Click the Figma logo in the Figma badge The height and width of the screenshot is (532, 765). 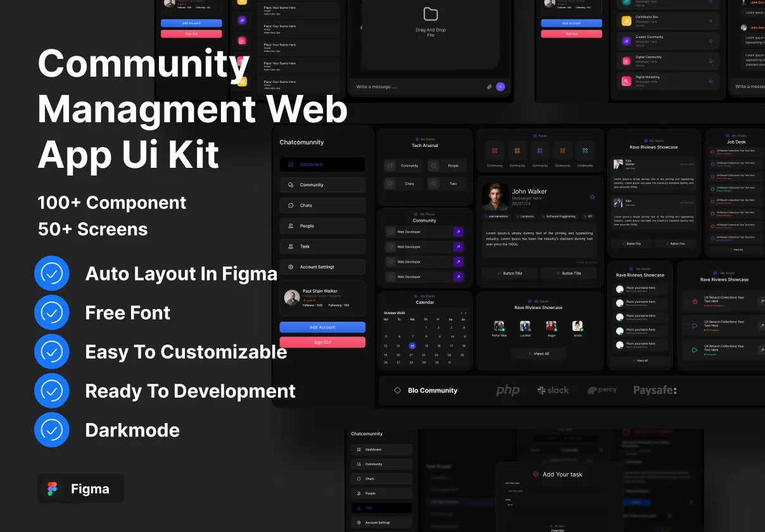[52, 489]
